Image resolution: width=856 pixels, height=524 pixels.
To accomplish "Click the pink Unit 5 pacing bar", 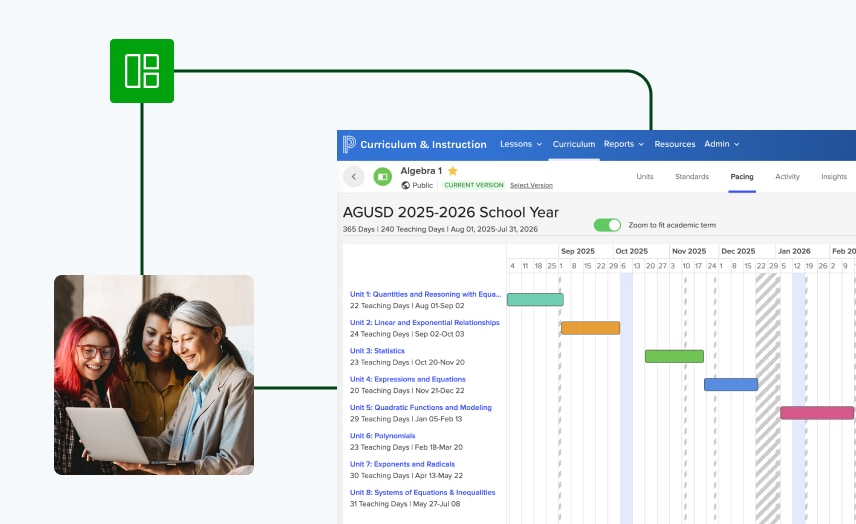I will [817, 413].
